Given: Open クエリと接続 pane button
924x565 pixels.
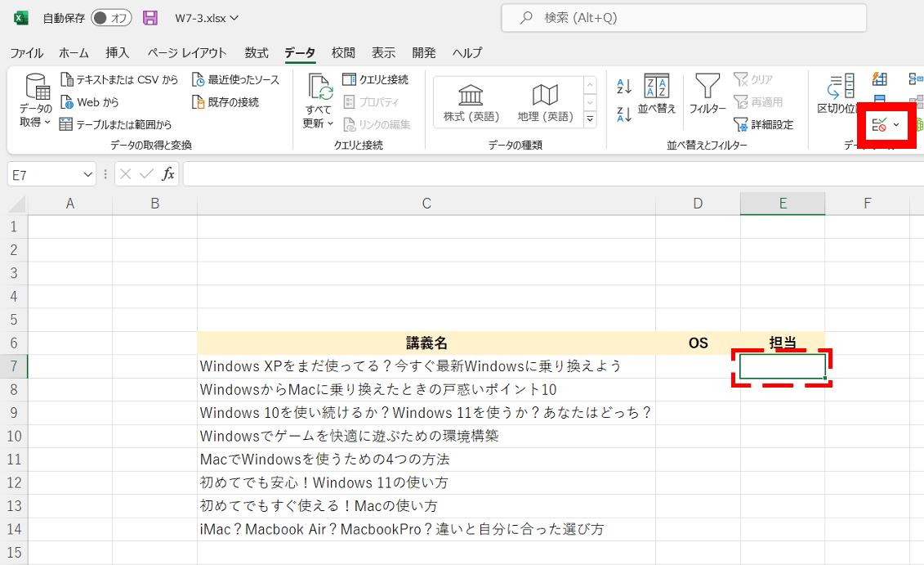Looking at the screenshot, I should click(375, 79).
